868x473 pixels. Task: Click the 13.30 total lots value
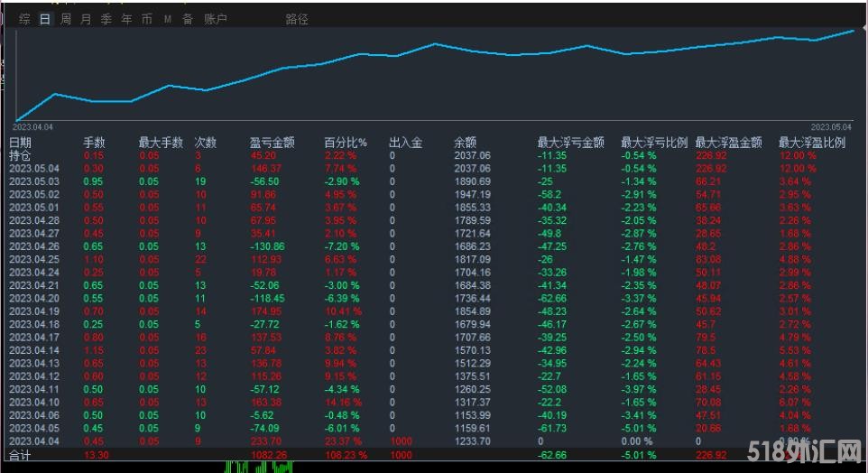97,455
